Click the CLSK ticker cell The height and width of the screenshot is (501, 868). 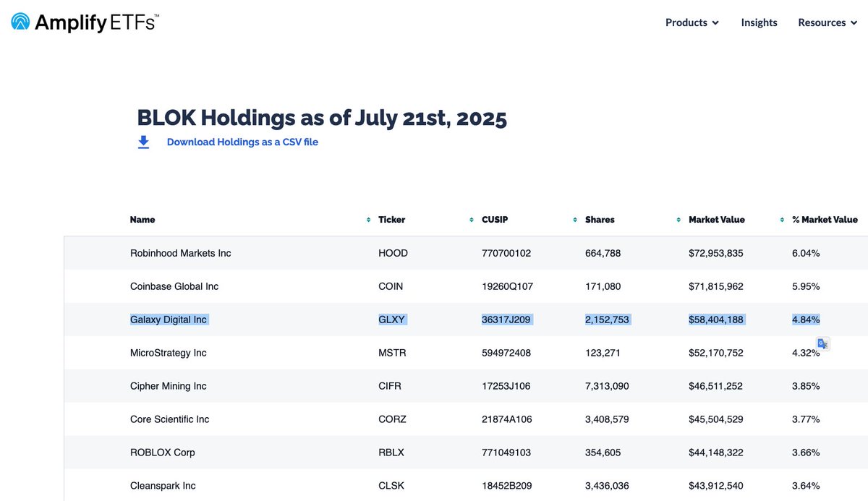pyautogui.click(x=391, y=486)
